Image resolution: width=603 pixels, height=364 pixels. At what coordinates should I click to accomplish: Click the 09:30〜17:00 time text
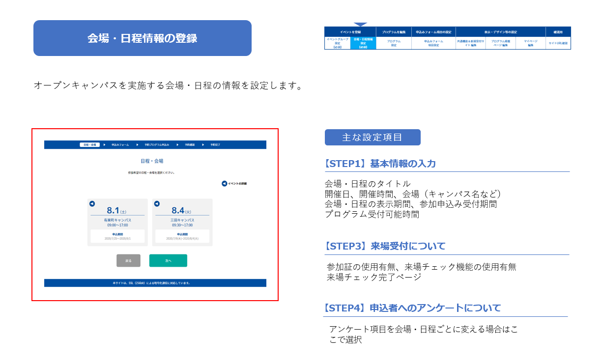click(x=182, y=225)
